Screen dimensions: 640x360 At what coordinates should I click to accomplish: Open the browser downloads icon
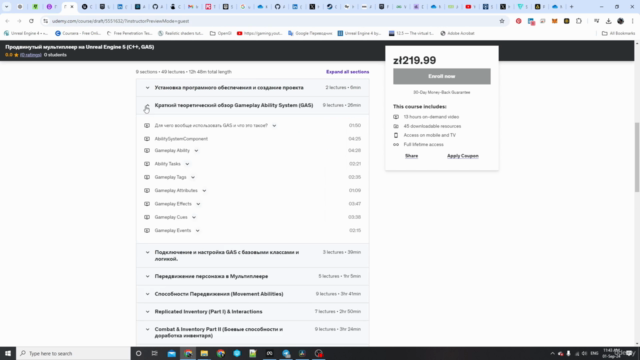(x=608, y=21)
